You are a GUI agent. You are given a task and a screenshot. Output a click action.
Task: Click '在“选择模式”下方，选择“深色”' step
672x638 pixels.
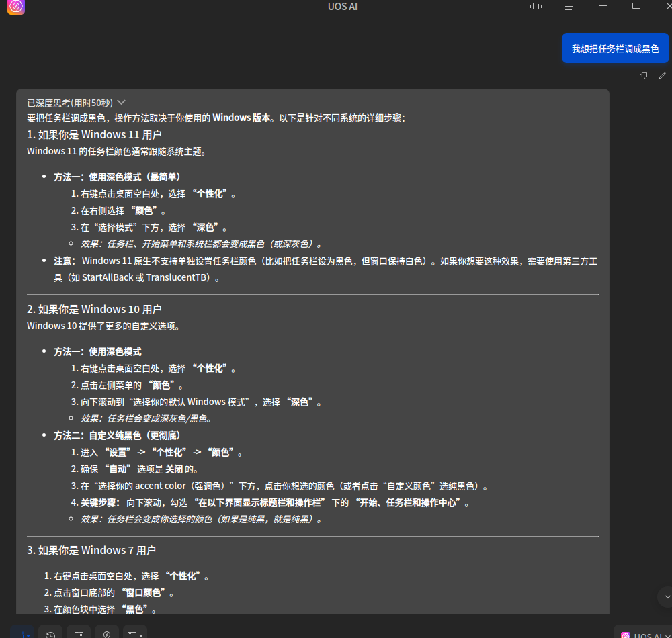click(x=149, y=228)
